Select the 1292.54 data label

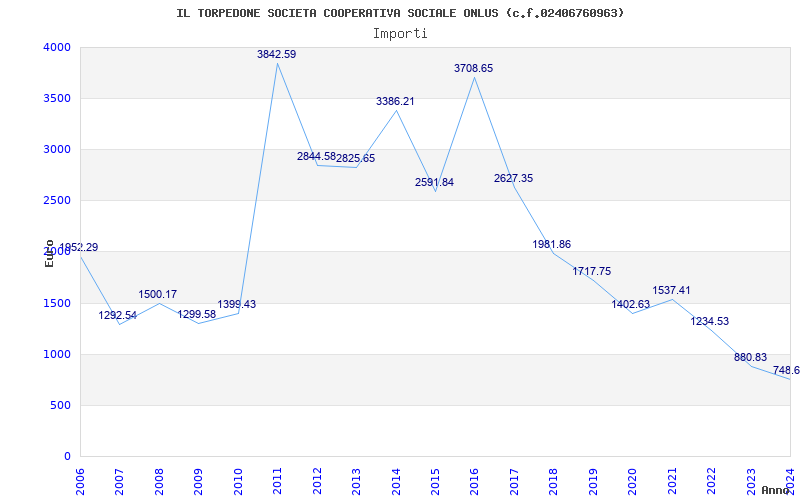point(118,316)
